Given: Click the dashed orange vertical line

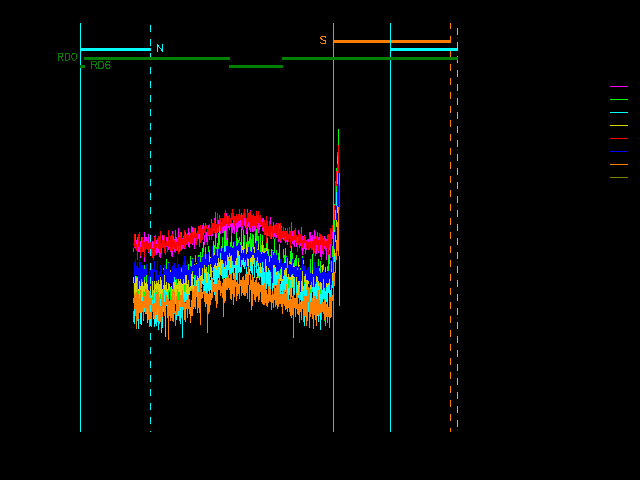Looking at the screenshot, I should tap(451, 227).
